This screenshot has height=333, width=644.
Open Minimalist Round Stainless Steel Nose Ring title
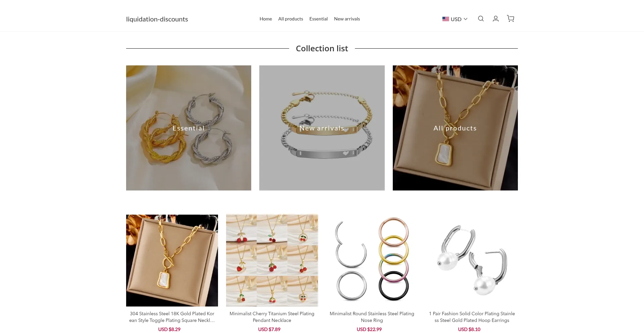(x=372, y=317)
